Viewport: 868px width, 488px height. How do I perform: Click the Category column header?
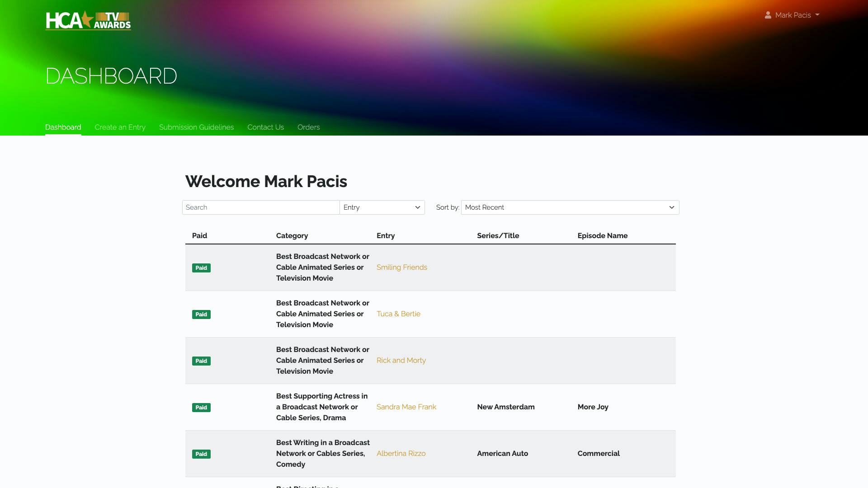tap(292, 235)
